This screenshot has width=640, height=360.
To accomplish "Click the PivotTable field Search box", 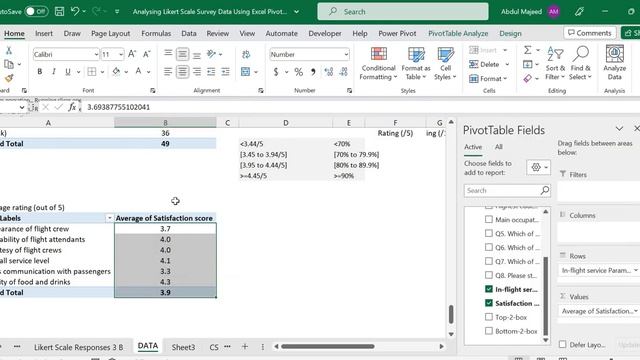I will (507, 191).
